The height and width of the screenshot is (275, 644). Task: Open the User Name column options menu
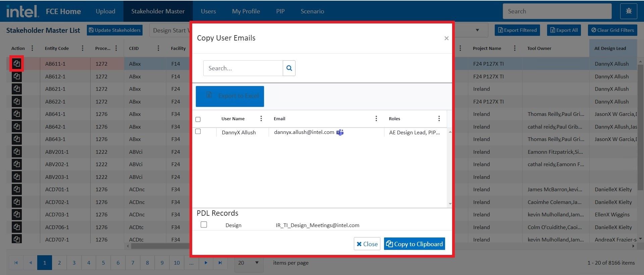[x=261, y=119]
